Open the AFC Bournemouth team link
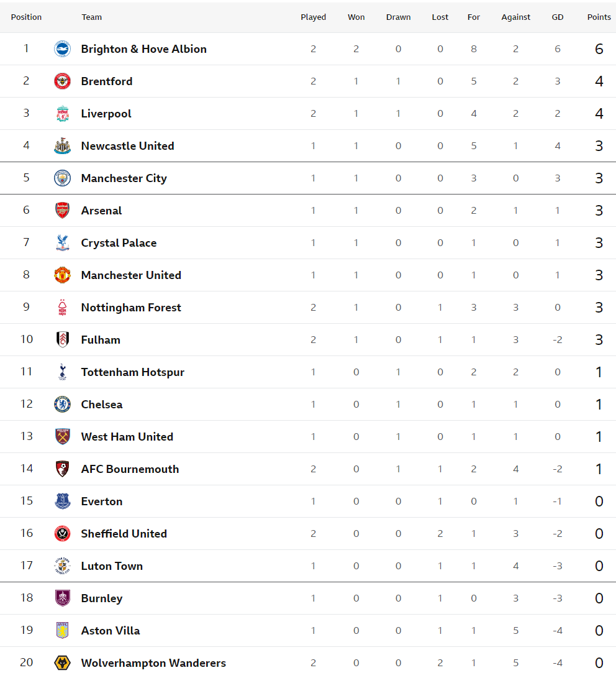 [x=130, y=469]
